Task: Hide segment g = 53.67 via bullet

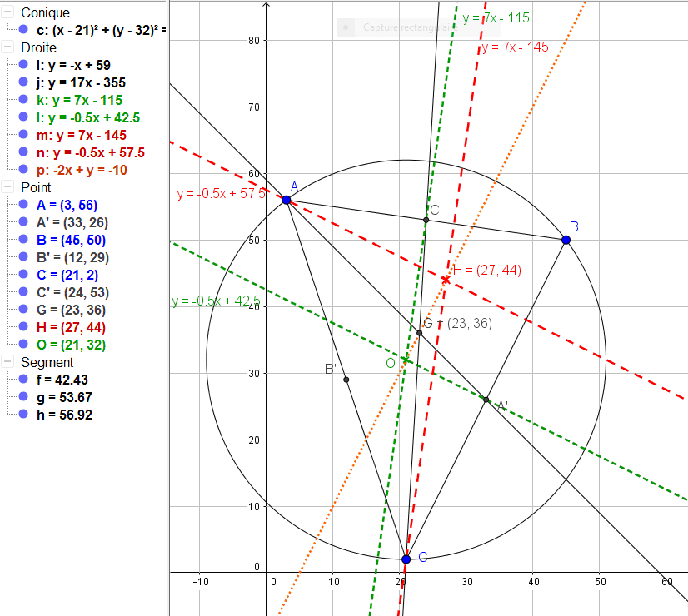Action: (23, 396)
